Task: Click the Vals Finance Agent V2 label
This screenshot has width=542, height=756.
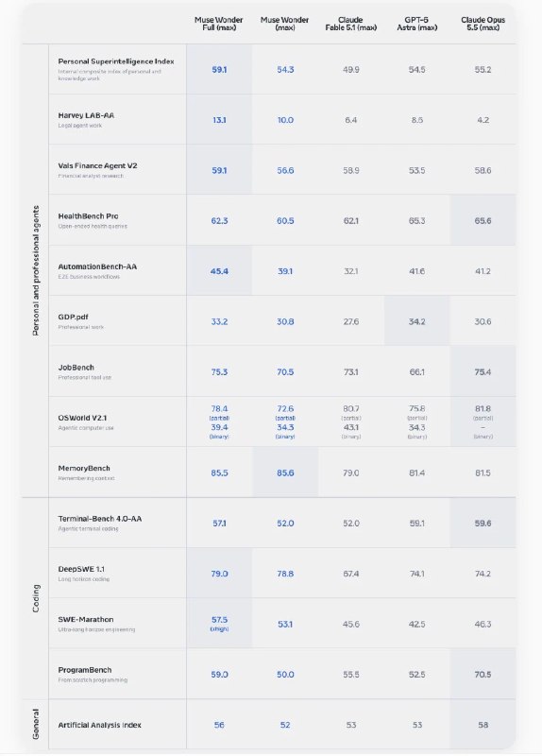Action: click(97, 165)
